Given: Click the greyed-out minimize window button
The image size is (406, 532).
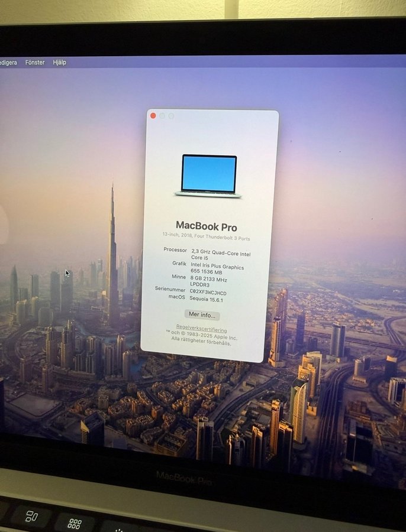Looking at the screenshot, I should (162, 116).
